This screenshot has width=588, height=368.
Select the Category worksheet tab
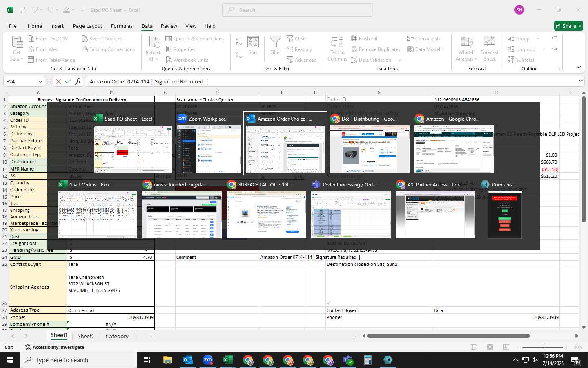coord(117,336)
